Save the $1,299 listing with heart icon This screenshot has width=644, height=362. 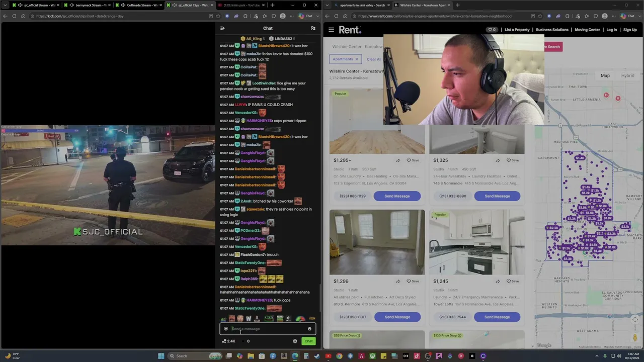pyautogui.click(x=413, y=281)
